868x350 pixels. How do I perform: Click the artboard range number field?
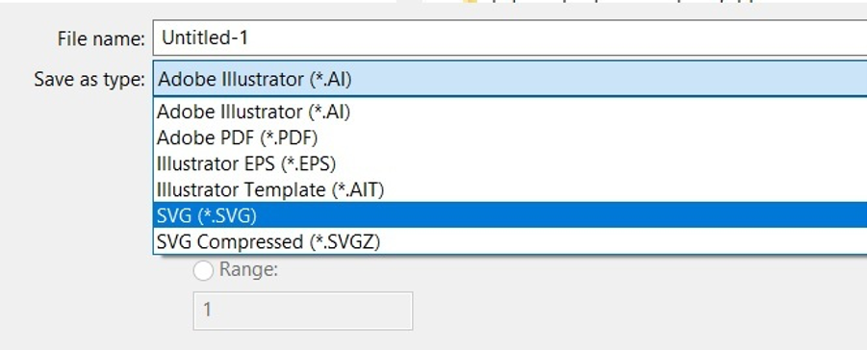pos(303,311)
